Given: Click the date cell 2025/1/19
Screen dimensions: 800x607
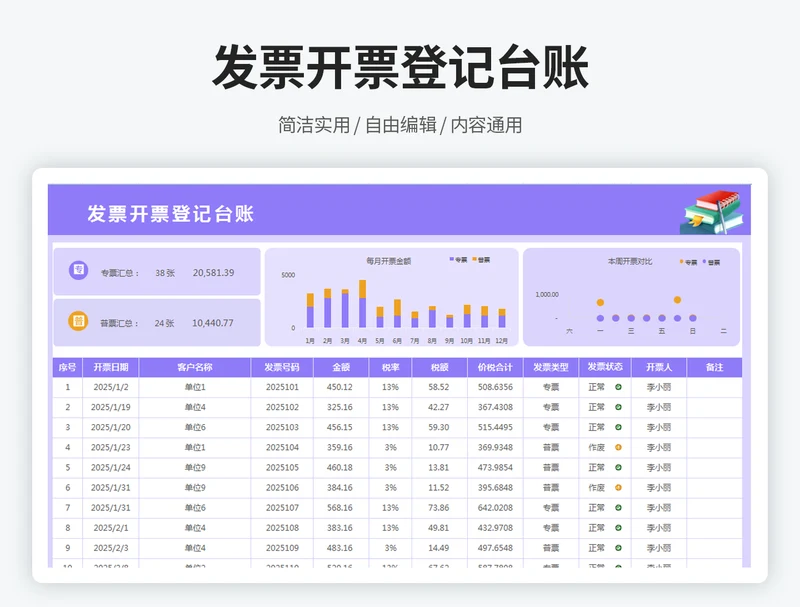Looking at the screenshot, I should point(111,407).
